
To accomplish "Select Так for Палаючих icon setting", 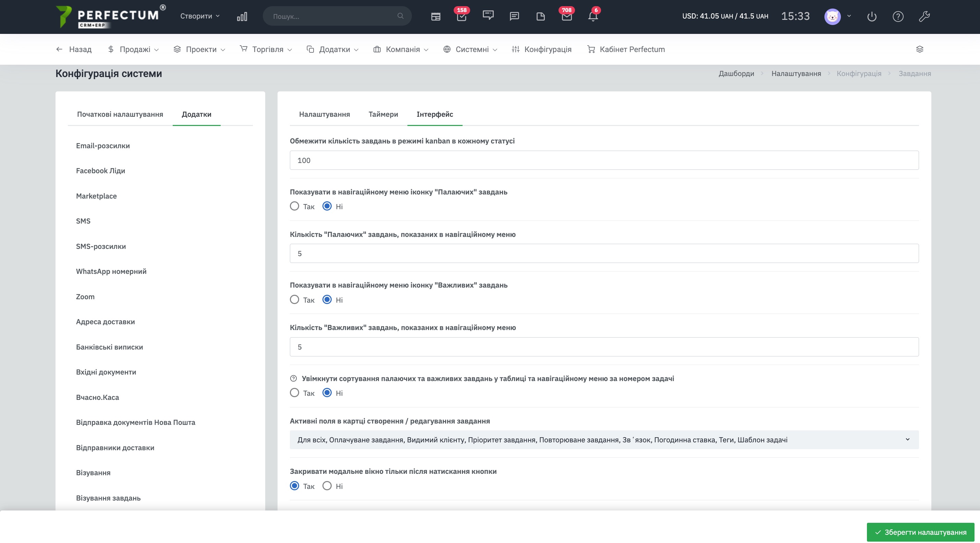I will [294, 206].
